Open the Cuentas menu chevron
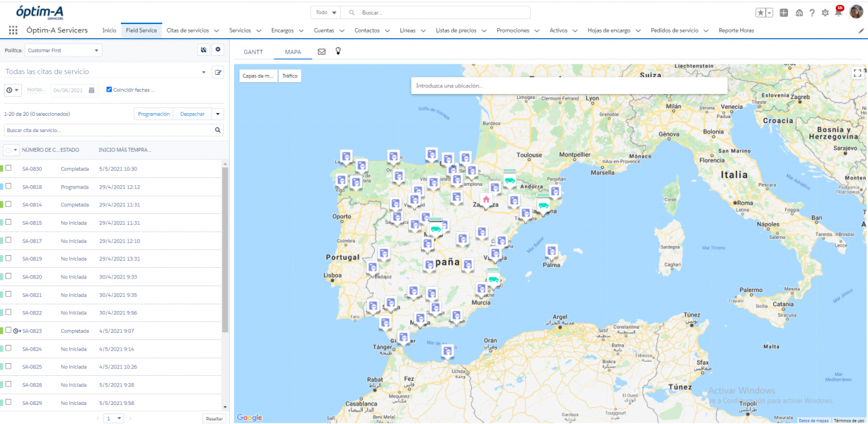This screenshot has width=868, height=424. (x=344, y=31)
